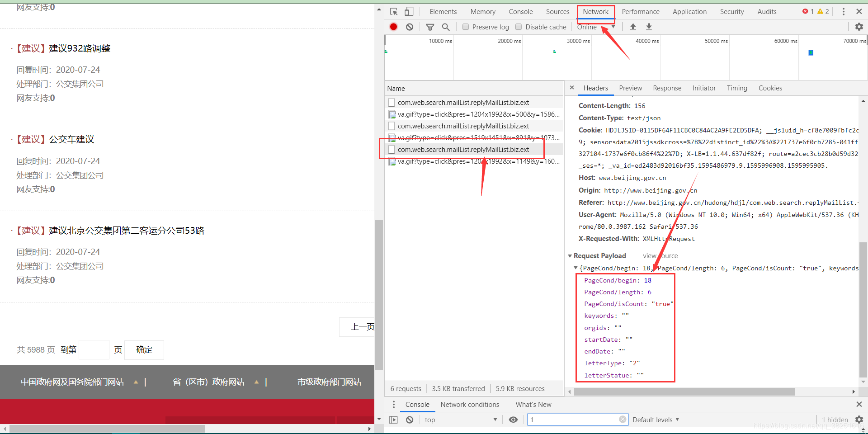868x434 pixels.
Task: Open the Sources panel
Action: [x=557, y=12]
